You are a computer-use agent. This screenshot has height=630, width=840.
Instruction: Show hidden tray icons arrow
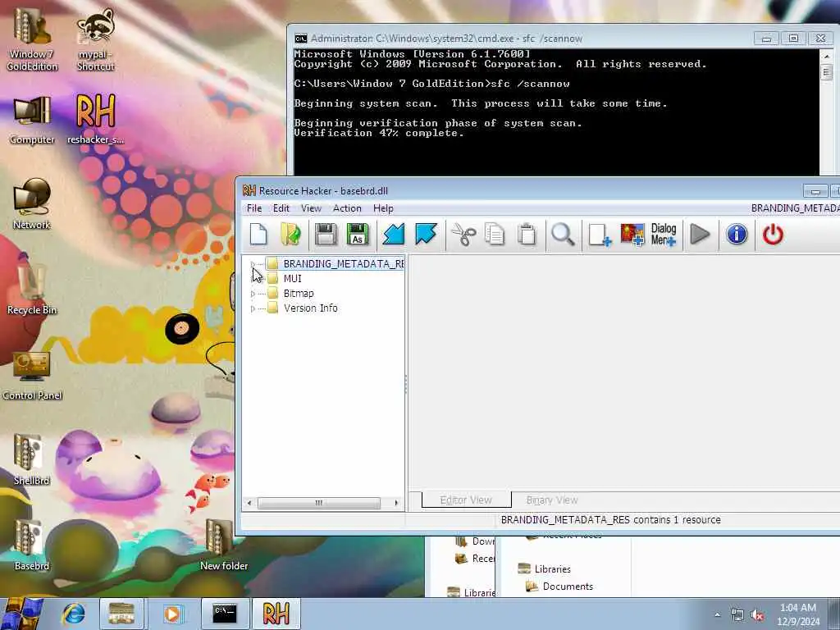coord(717,614)
